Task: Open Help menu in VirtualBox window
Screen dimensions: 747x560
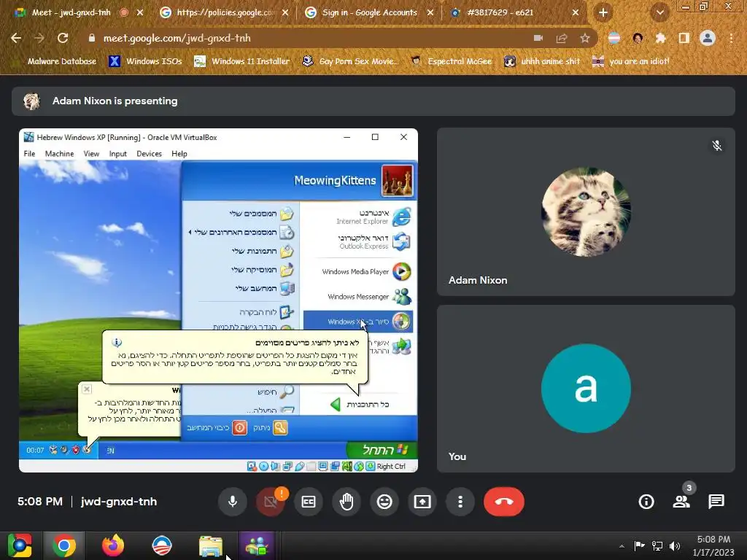Action: tap(179, 154)
